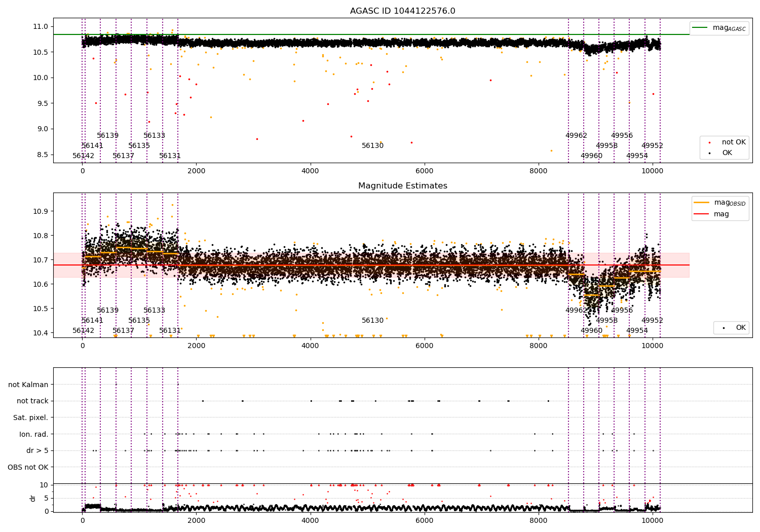Screen dimensions: 760x532
Task: Click OBSID label 56135 in Magnitude Estimates plot
Action: click(139, 321)
